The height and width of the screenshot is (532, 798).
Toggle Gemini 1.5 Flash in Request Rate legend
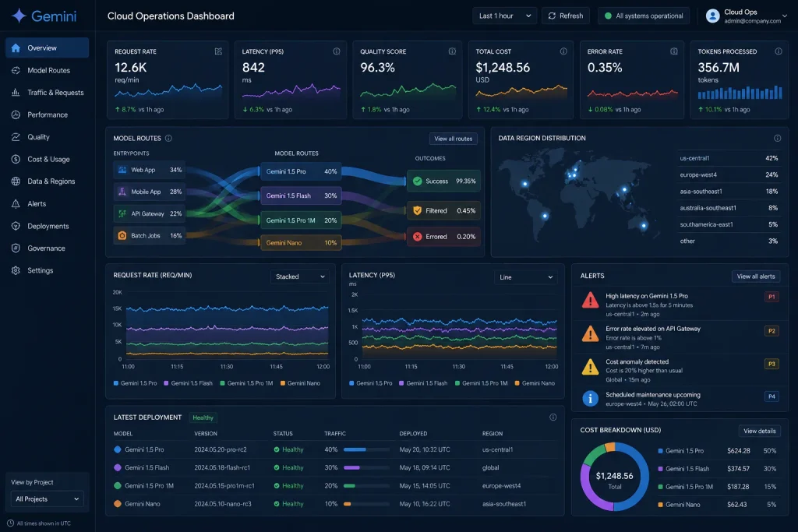tap(188, 383)
